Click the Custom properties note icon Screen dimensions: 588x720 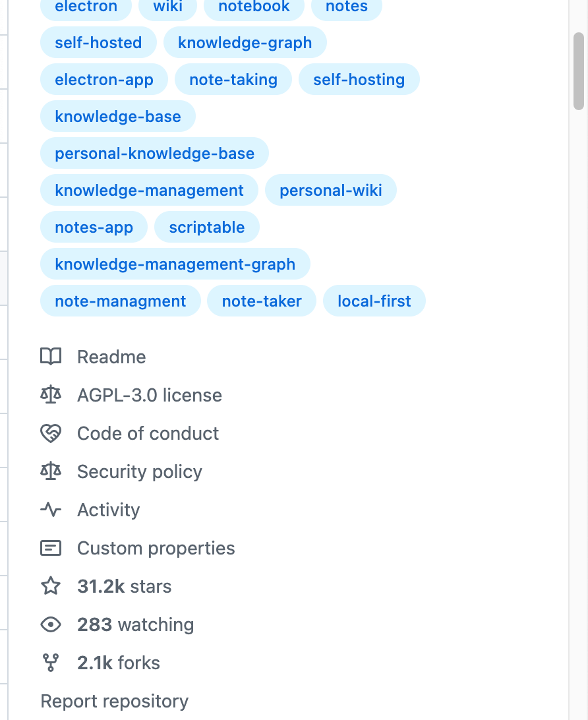tap(51, 548)
